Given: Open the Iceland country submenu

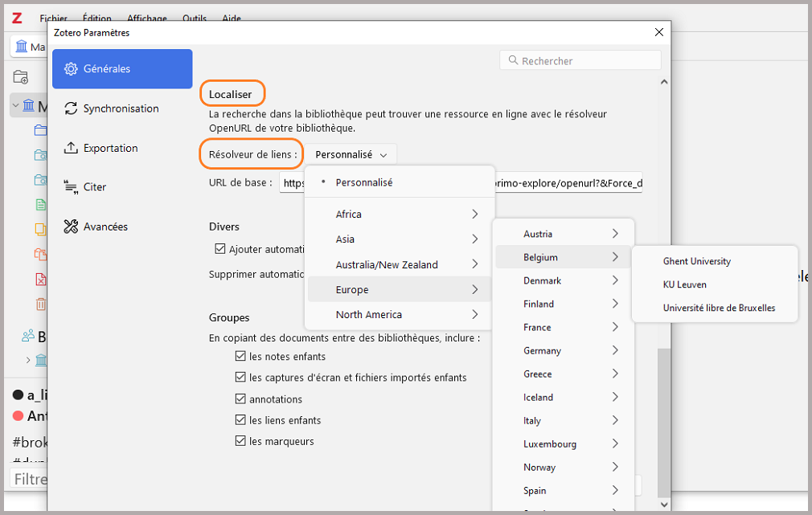Looking at the screenshot, I should [x=564, y=397].
